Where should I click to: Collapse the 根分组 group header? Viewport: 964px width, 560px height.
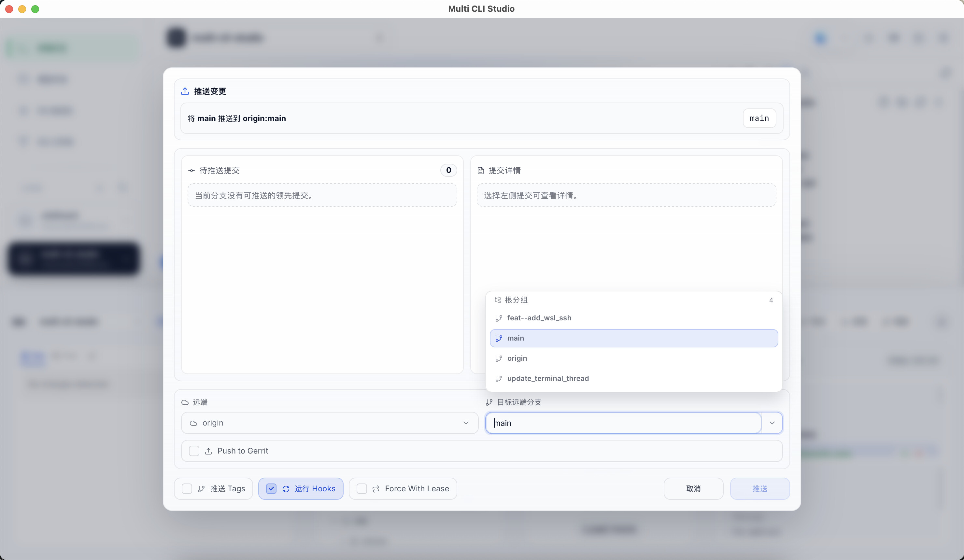634,300
